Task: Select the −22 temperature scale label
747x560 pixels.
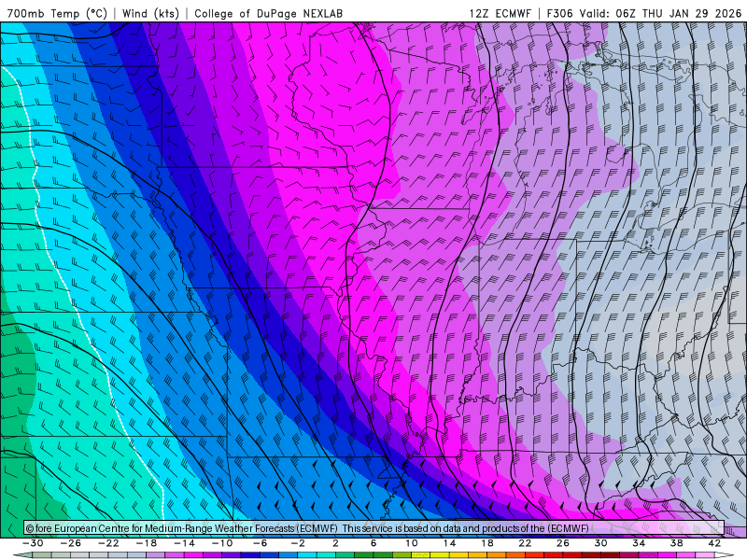Action: click(108, 543)
